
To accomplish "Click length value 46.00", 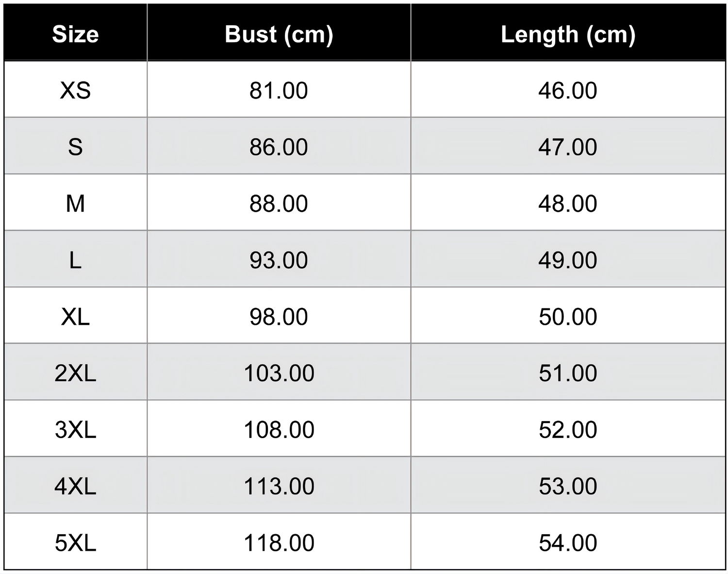I will (x=568, y=90).
